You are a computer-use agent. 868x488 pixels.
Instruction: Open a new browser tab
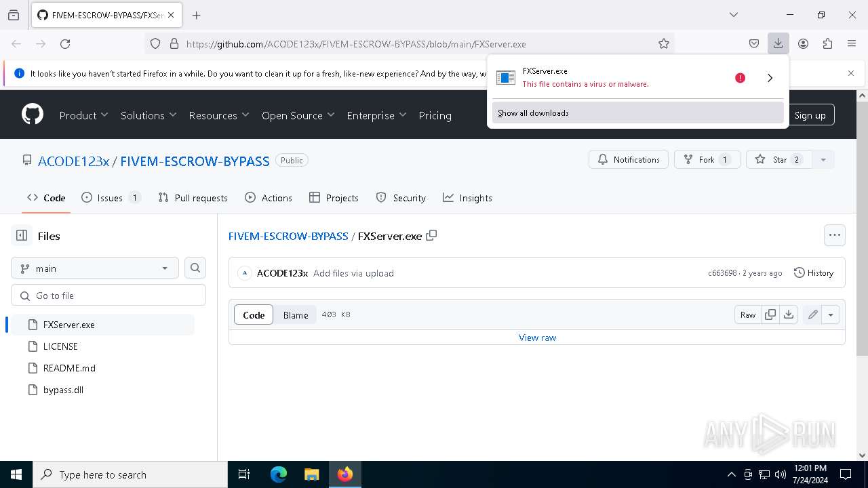197,15
